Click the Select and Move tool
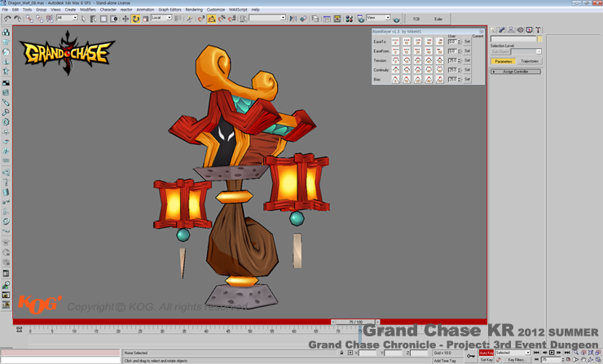603x364 pixels. coord(125,18)
